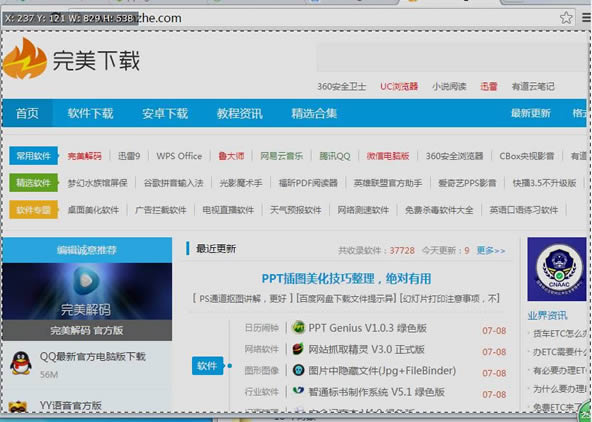Click the 图片中隐藏文件 app icon

tap(298, 370)
